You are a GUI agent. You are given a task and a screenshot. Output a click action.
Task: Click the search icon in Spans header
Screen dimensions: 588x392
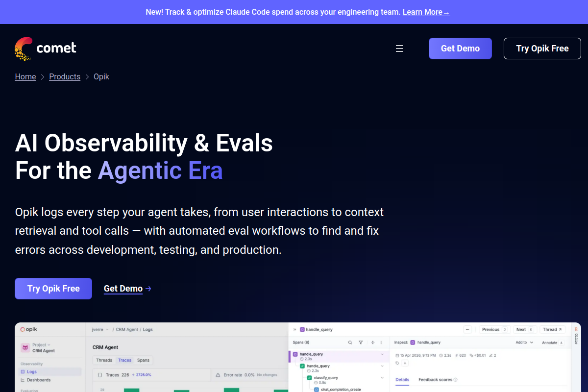350,343
